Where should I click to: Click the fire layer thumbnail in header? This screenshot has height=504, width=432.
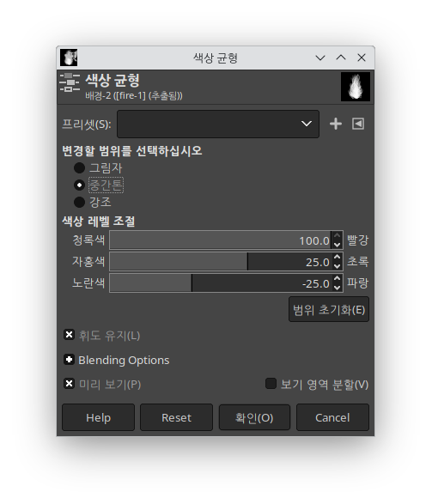(x=356, y=87)
